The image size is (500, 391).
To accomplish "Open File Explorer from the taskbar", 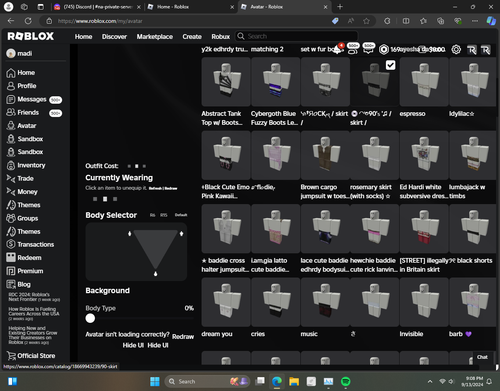I will [x=294, y=381].
